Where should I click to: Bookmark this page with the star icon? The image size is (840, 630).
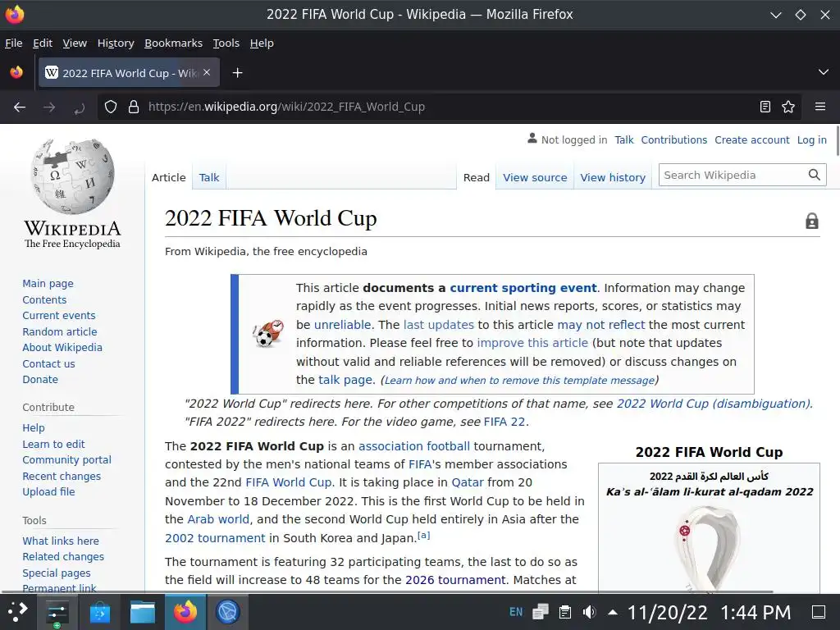[x=788, y=107]
